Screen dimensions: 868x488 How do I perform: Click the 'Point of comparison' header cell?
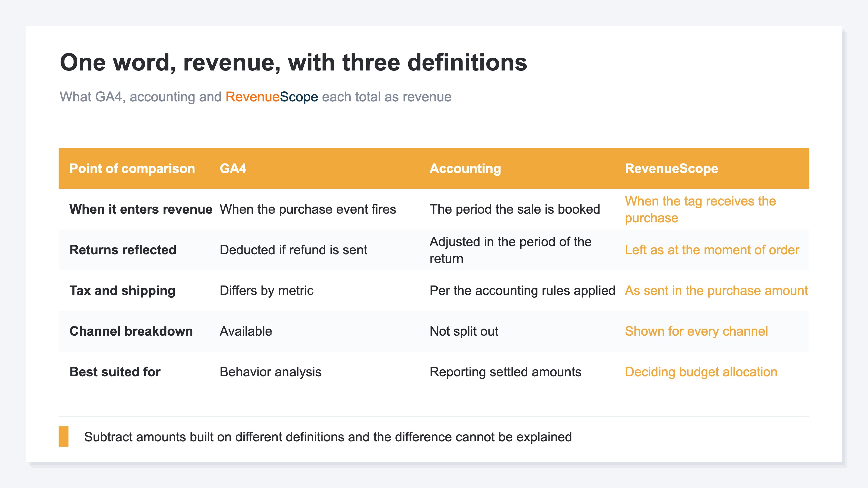[x=132, y=168]
